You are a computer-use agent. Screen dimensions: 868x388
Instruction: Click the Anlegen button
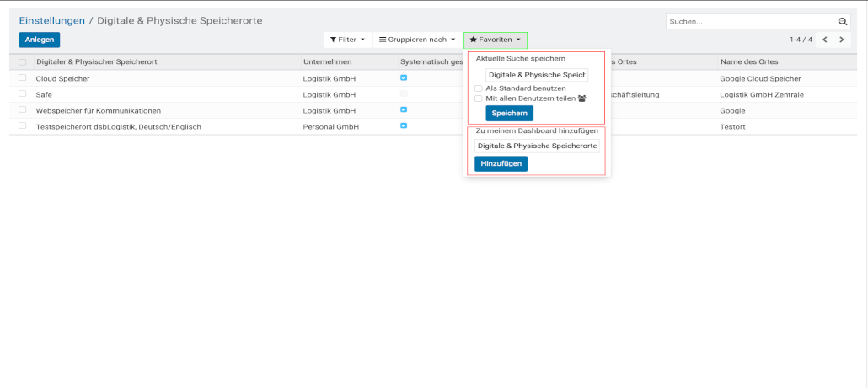(x=40, y=40)
